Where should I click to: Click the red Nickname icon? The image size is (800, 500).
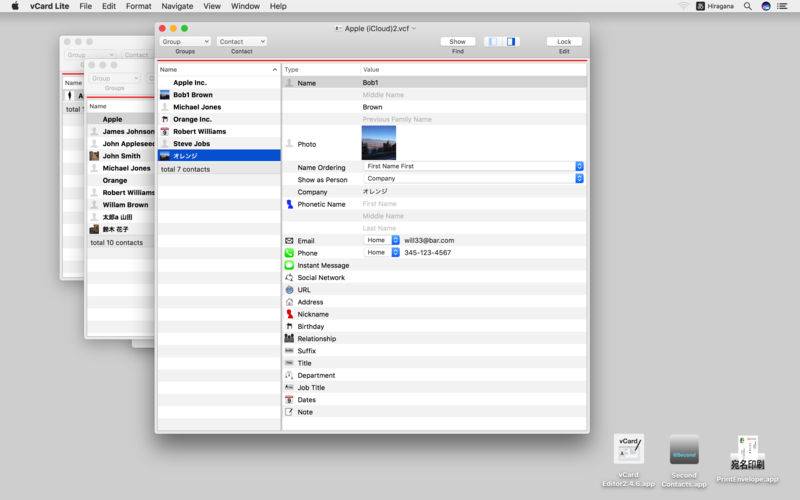coord(289,314)
